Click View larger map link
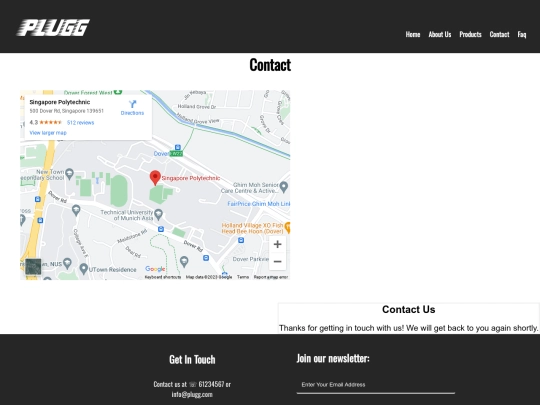 (x=48, y=133)
